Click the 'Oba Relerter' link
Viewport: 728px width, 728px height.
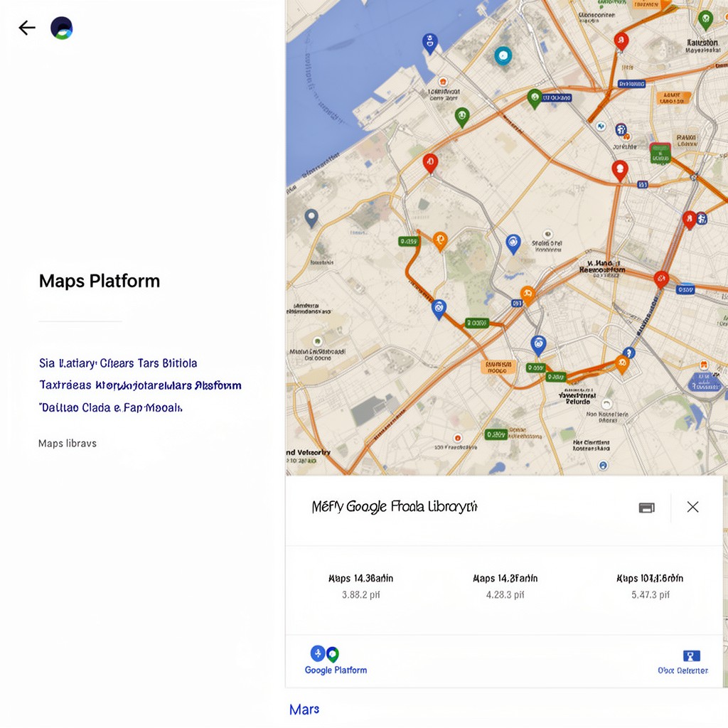[683, 670]
